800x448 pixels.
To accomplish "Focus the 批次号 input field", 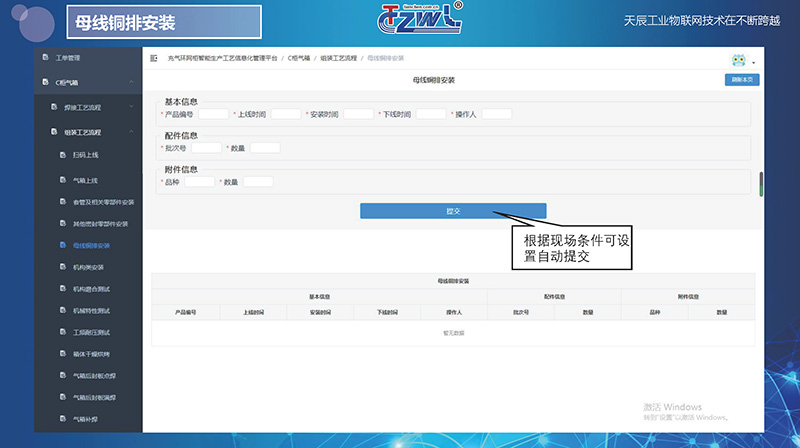I will coord(206,148).
